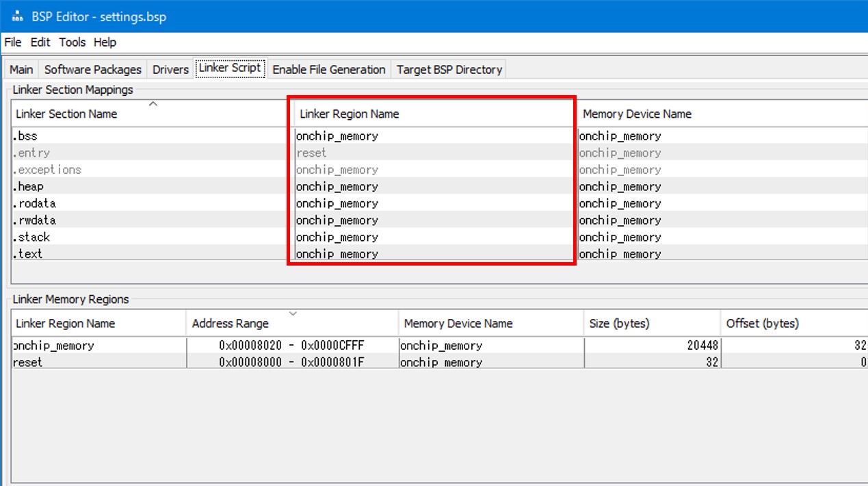Click the Size (bytes) column header
Image resolution: width=868 pixels, height=486 pixels.
tap(619, 323)
